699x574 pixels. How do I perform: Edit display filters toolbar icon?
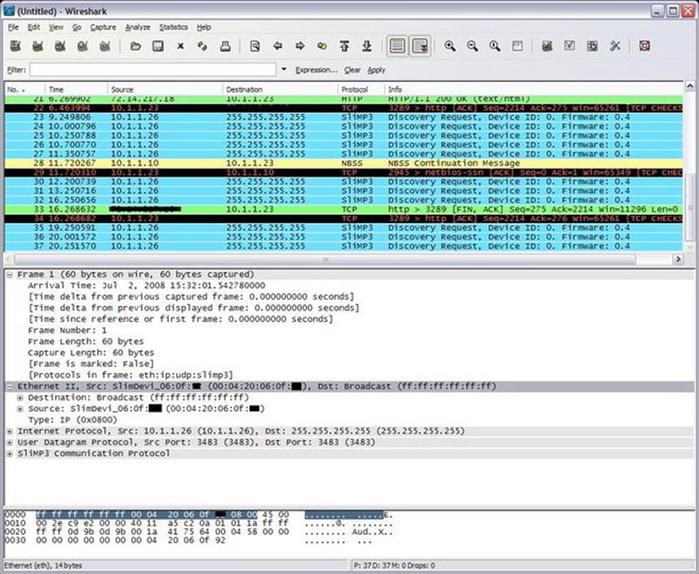569,46
